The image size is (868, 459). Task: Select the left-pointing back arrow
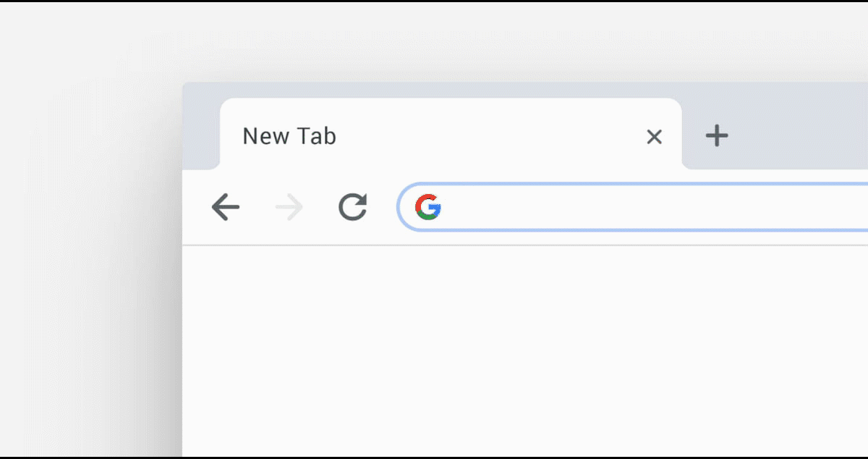pyautogui.click(x=226, y=207)
